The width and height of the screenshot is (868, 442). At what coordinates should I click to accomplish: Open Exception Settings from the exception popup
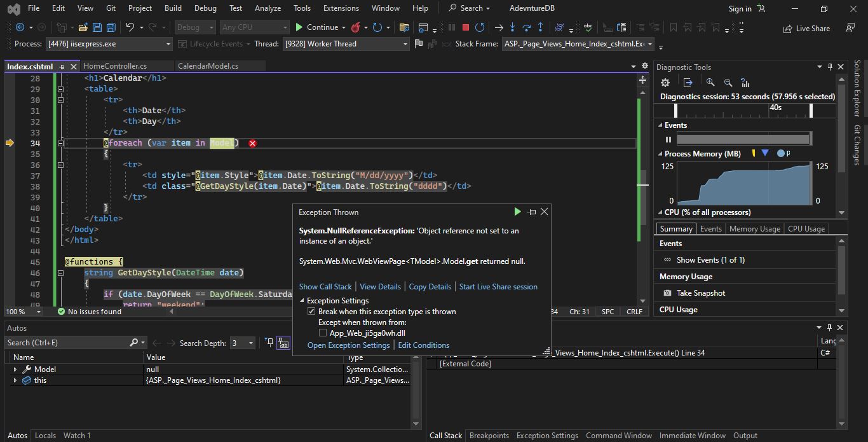tap(348, 345)
